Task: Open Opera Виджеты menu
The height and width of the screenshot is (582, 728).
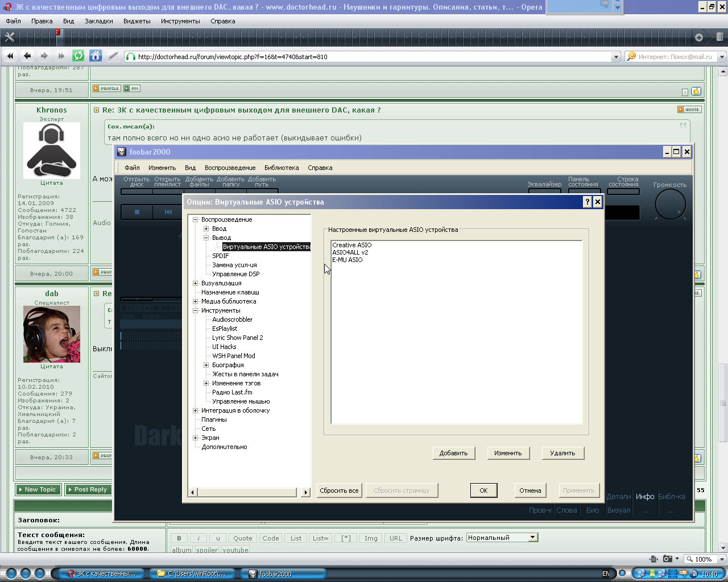Action: [x=136, y=21]
